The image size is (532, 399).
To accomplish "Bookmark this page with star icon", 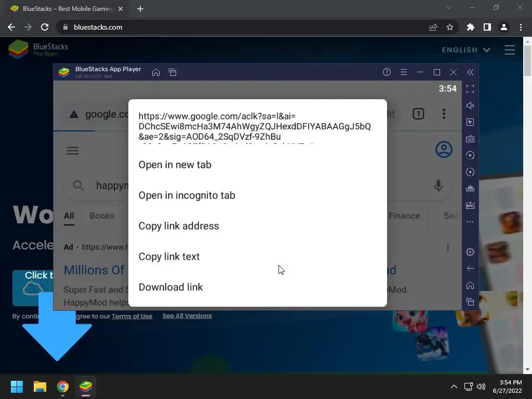I will (x=450, y=27).
